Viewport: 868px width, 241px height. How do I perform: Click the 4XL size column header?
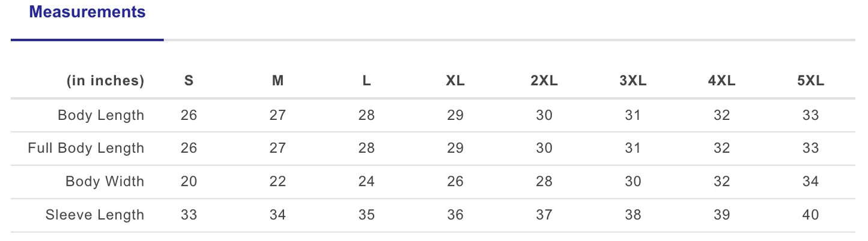point(722,81)
